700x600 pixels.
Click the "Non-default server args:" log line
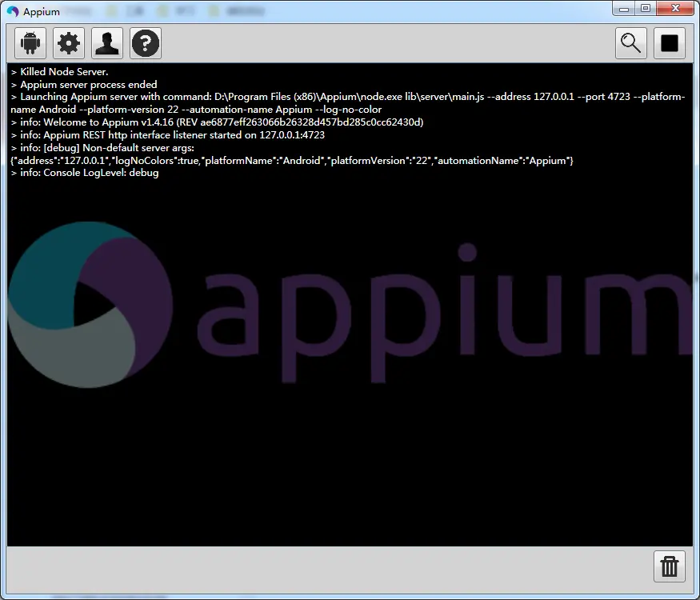click(x=102, y=148)
